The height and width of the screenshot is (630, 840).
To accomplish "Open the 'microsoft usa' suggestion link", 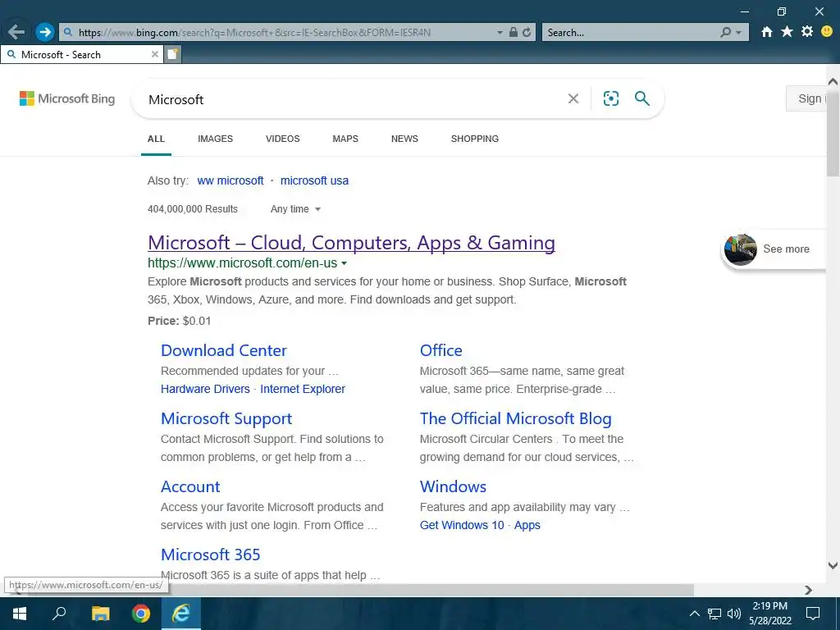I will [314, 180].
